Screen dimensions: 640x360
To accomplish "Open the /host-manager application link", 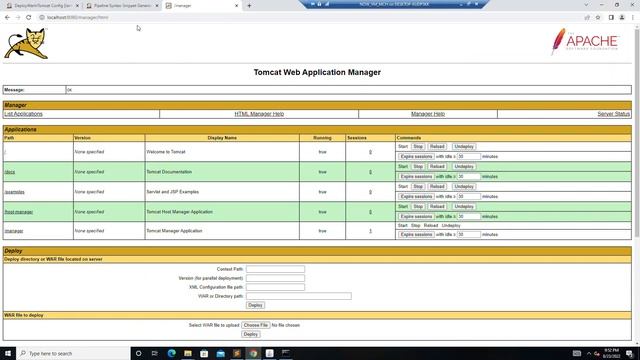I will coord(19,212).
